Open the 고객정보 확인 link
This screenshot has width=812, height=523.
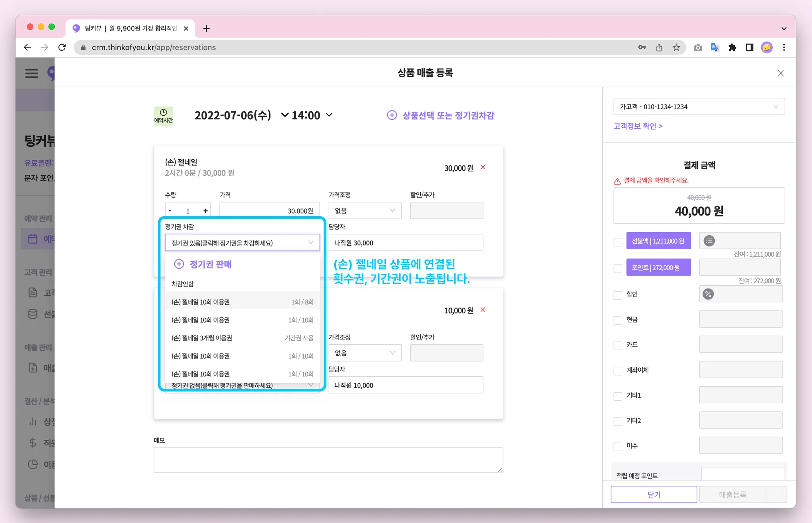[x=638, y=126]
